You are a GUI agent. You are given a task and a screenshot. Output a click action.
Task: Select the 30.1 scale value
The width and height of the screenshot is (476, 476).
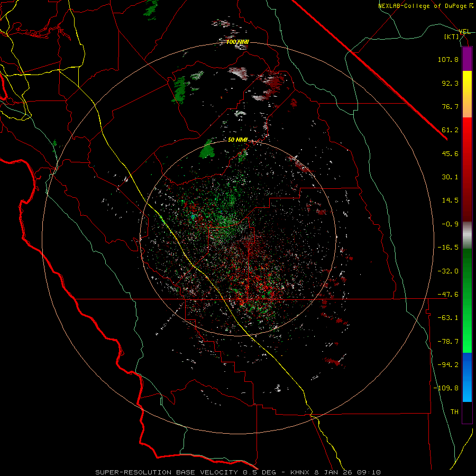[450, 177]
